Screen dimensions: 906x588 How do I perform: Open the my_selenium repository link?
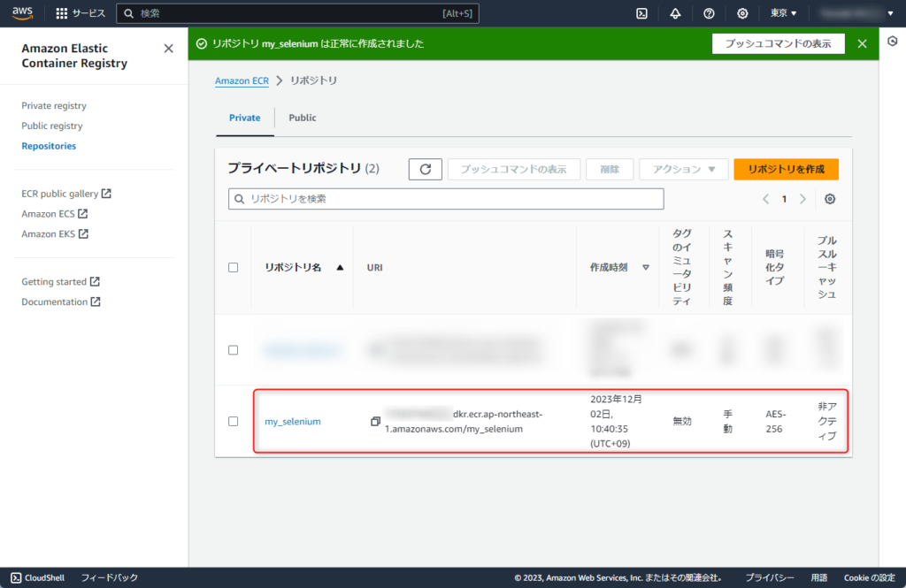point(292,422)
